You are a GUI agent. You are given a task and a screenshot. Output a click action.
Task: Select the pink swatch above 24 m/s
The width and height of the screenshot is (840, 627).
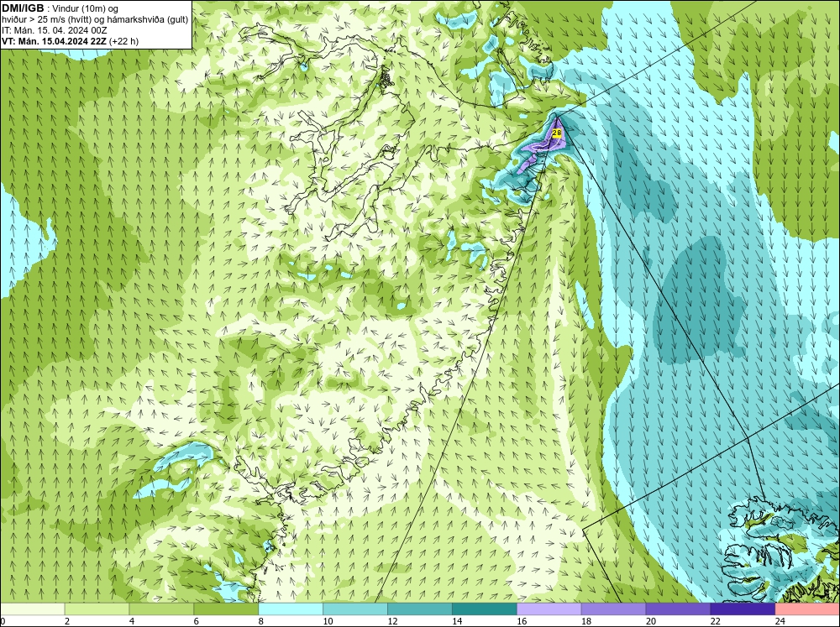click(x=807, y=609)
